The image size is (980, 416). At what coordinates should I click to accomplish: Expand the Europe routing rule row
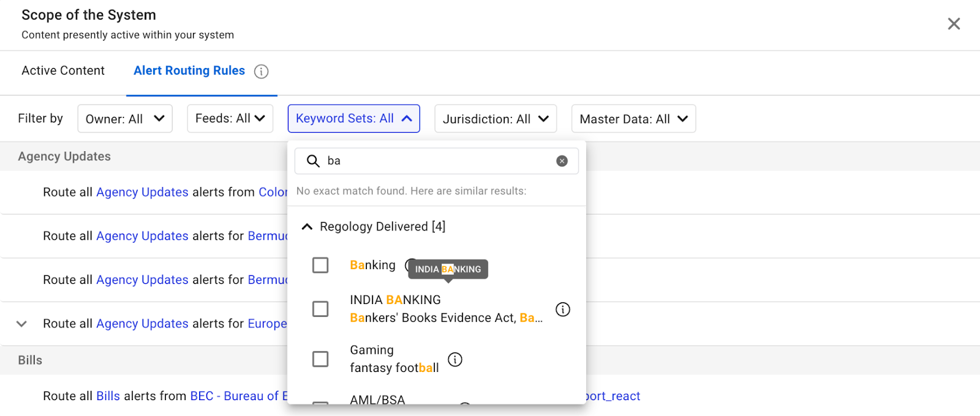[21, 324]
